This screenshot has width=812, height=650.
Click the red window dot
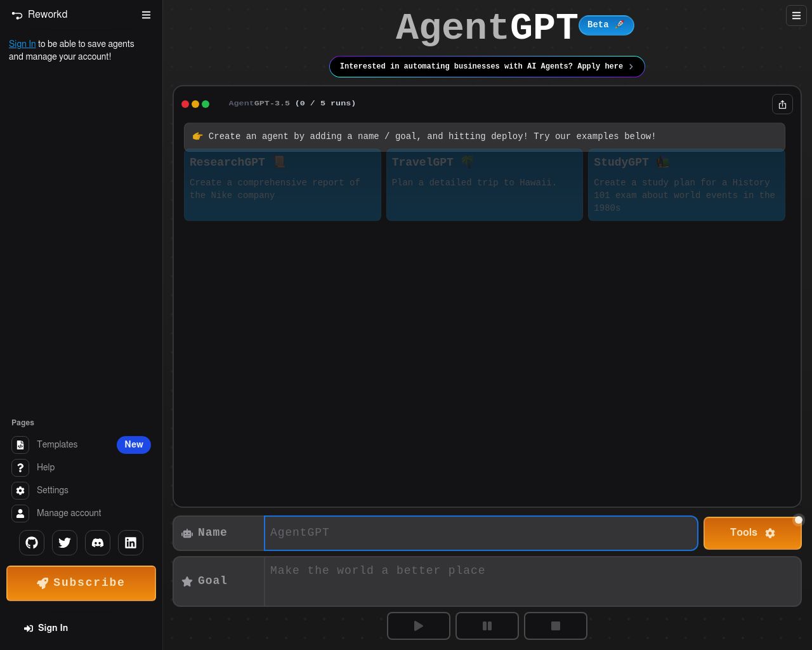185,104
